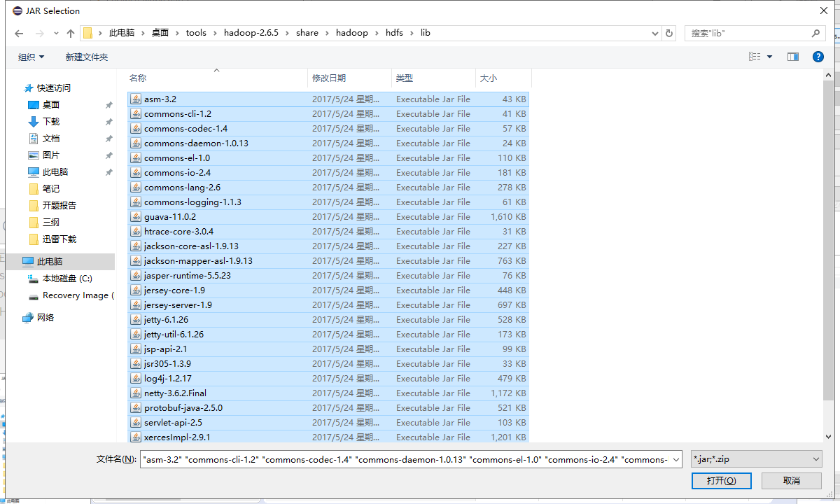The width and height of the screenshot is (840, 504).
Task: Click the 打开(O) button
Action: (721, 481)
